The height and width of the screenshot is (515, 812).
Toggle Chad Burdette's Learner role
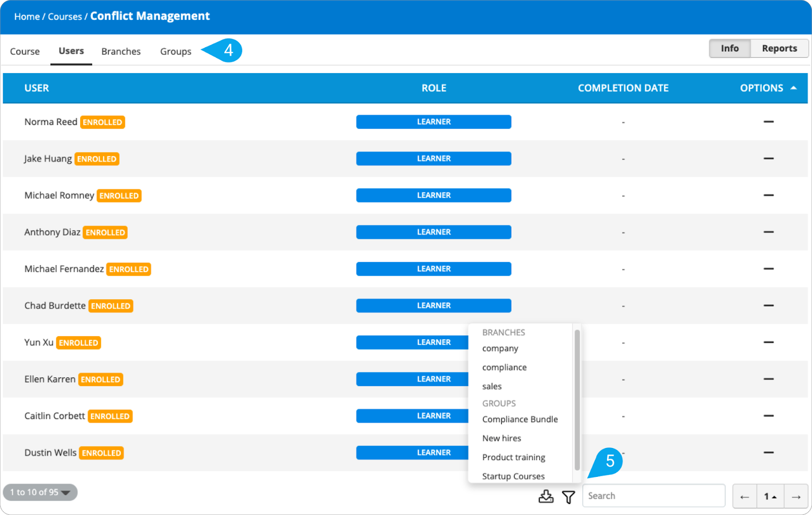(x=433, y=306)
